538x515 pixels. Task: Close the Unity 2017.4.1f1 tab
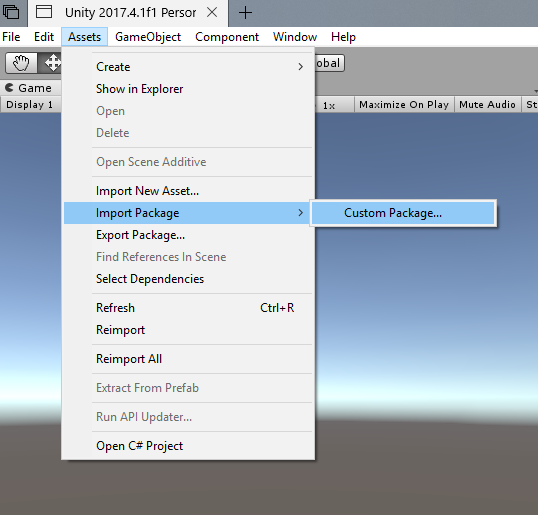pyautogui.click(x=212, y=12)
